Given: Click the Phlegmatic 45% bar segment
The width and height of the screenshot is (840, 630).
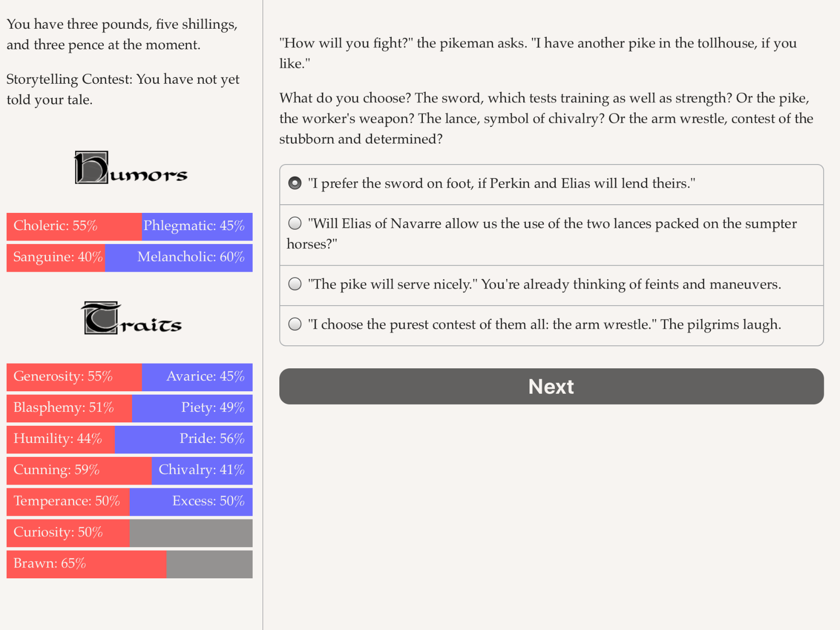Looking at the screenshot, I should click(197, 226).
